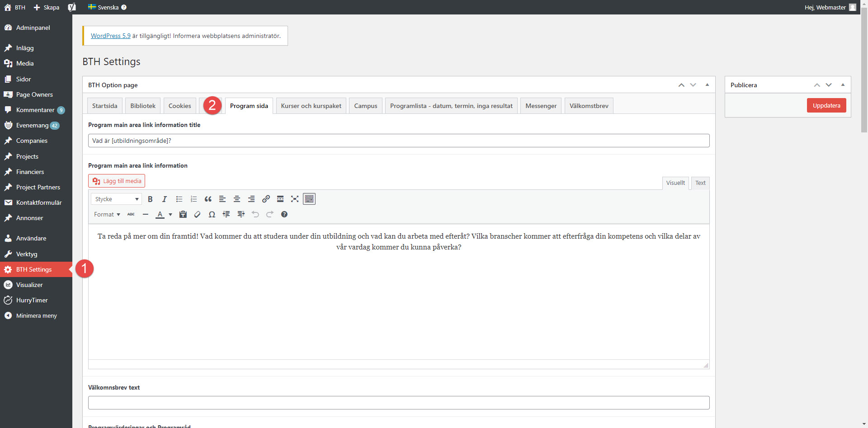This screenshot has height=428, width=868.
Task: Center align the text
Action: [x=237, y=199]
